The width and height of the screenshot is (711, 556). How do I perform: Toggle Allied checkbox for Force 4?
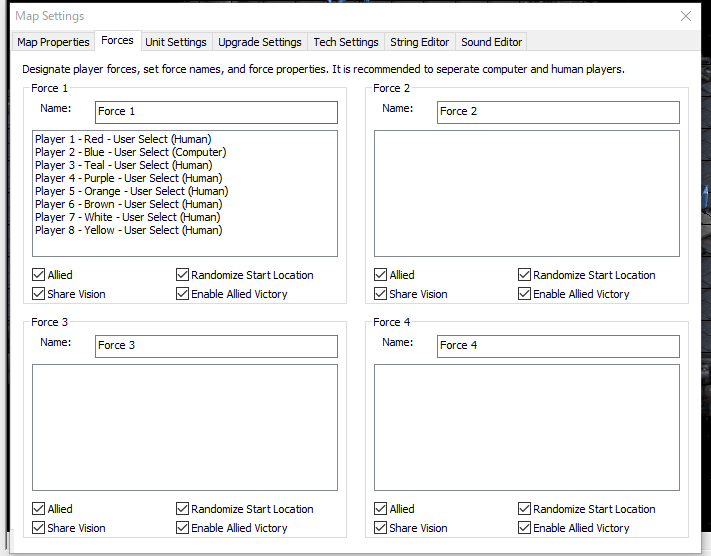(x=380, y=509)
